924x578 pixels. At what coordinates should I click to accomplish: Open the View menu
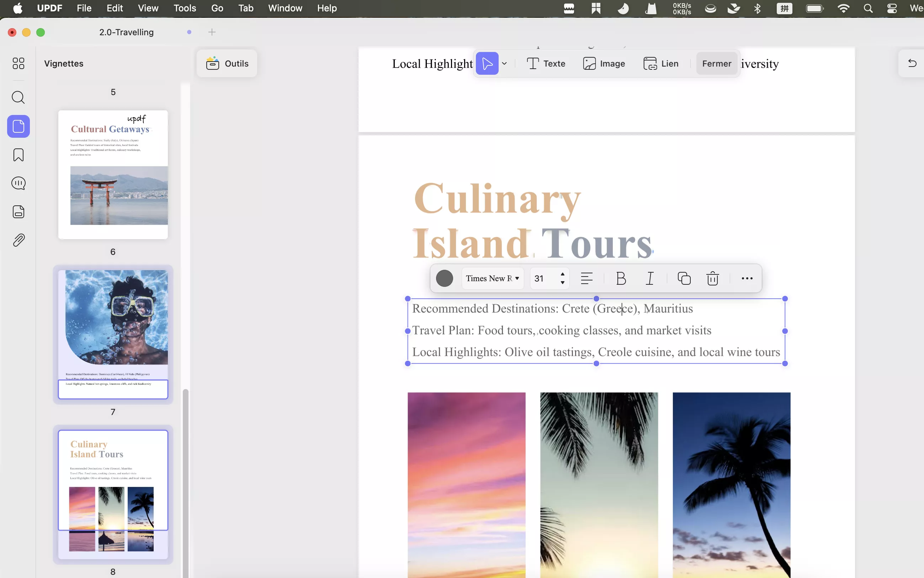148,8
